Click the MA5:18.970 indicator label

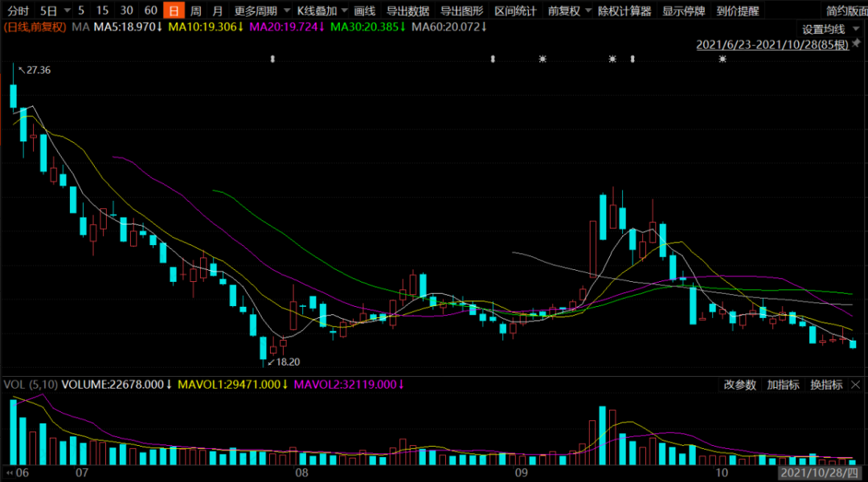(128, 27)
